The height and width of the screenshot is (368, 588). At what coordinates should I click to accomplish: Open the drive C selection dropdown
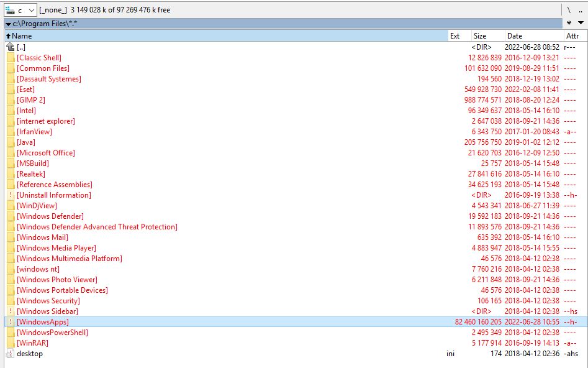click(x=20, y=10)
